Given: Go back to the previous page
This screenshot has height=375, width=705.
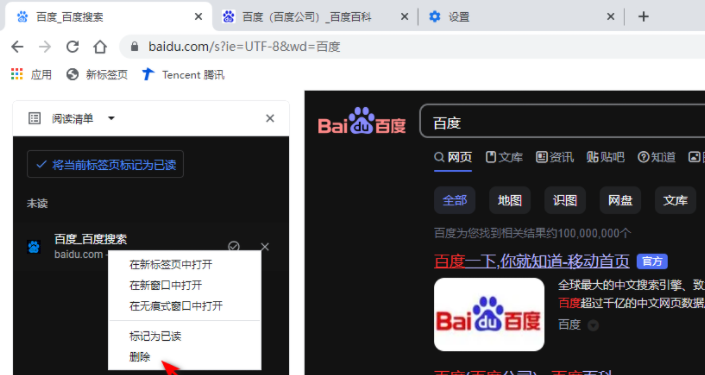Looking at the screenshot, I should coord(17,46).
